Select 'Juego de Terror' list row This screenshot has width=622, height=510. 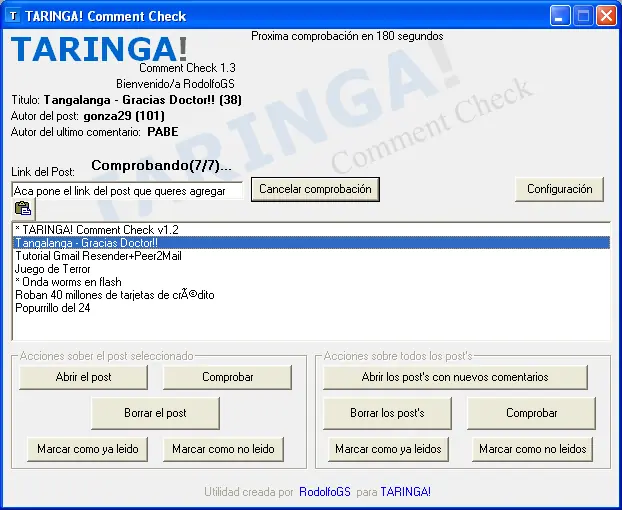pyautogui.click(x=311, y=269)
